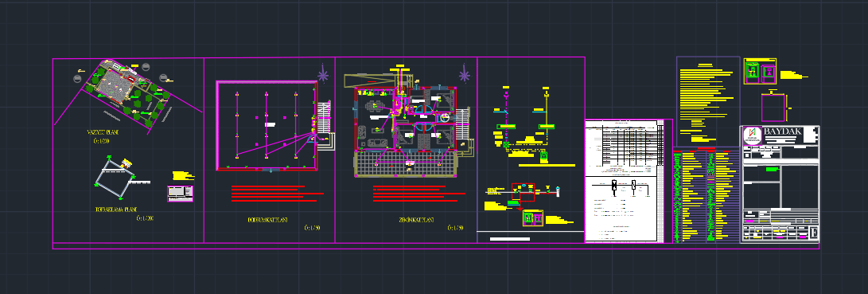The width and height of the screenshot is (868, 294).
Task: Pick the red meter box in the connection diagram
Action: tap(523, 192)
